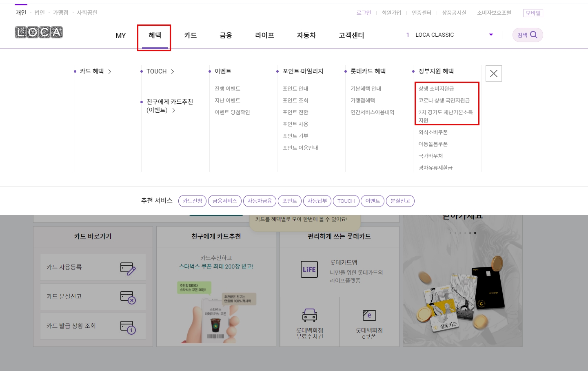The image size is (588, 371).
Task: Open 친구에게 카드추천 (이벤트) in the menu
Action: (169, 106)
